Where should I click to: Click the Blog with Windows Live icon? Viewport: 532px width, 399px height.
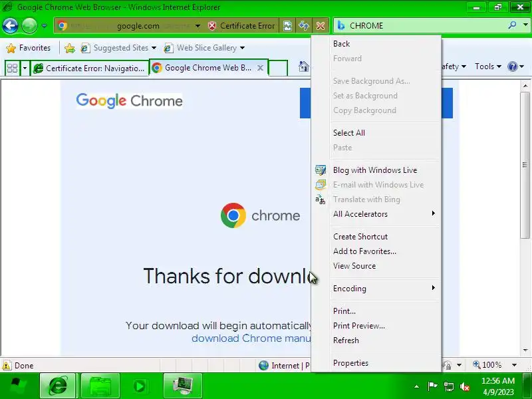[321, 170]
